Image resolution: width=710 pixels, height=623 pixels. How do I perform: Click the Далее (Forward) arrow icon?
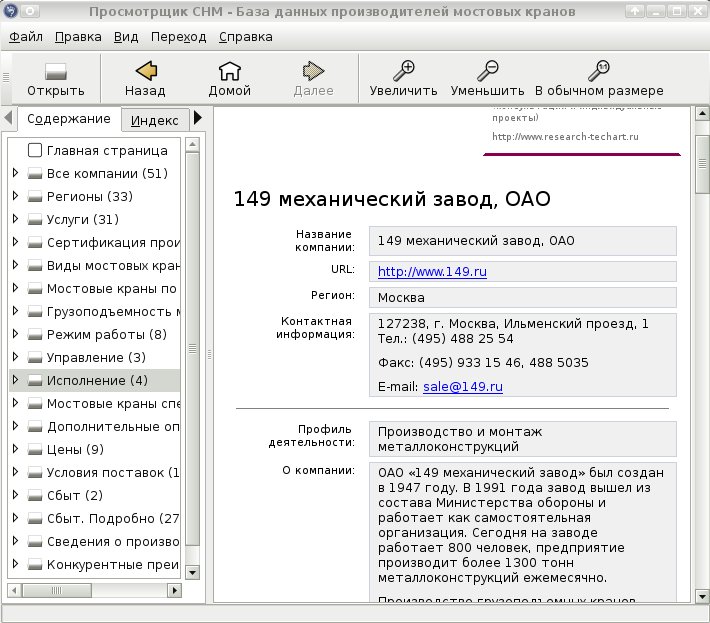click(x=313, y=71)
